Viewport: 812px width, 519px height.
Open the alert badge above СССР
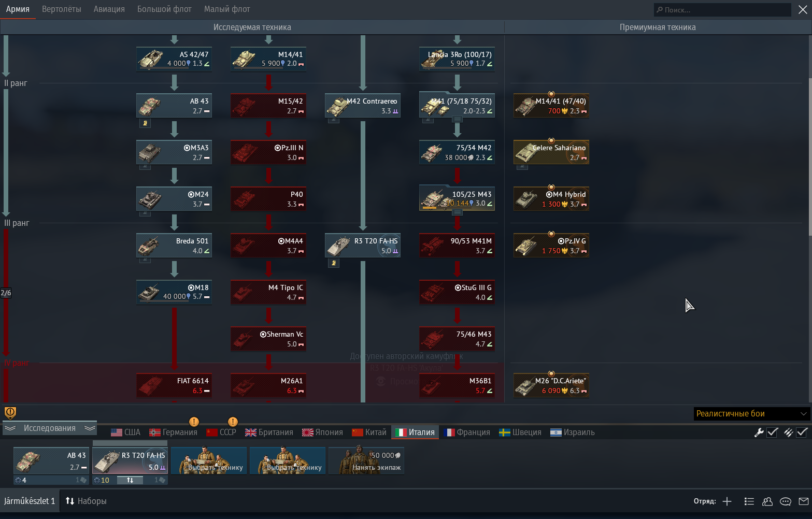click(233, 422)
